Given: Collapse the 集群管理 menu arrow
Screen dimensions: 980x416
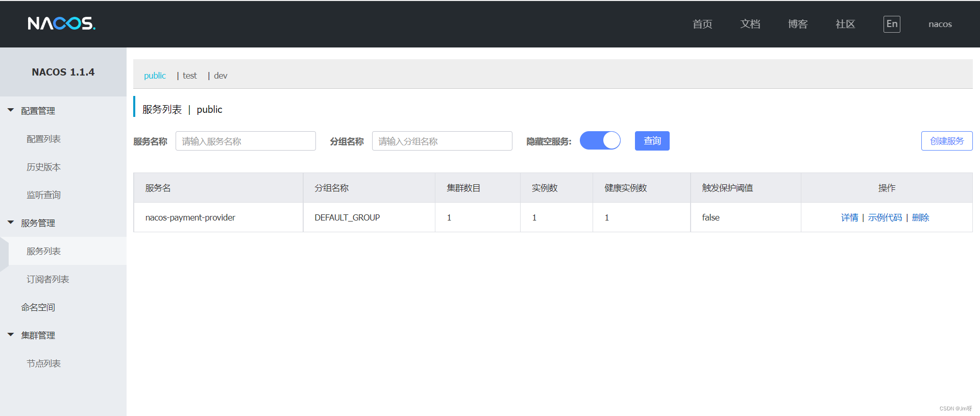Looking at the screenshot, I should tap(11, 335).
